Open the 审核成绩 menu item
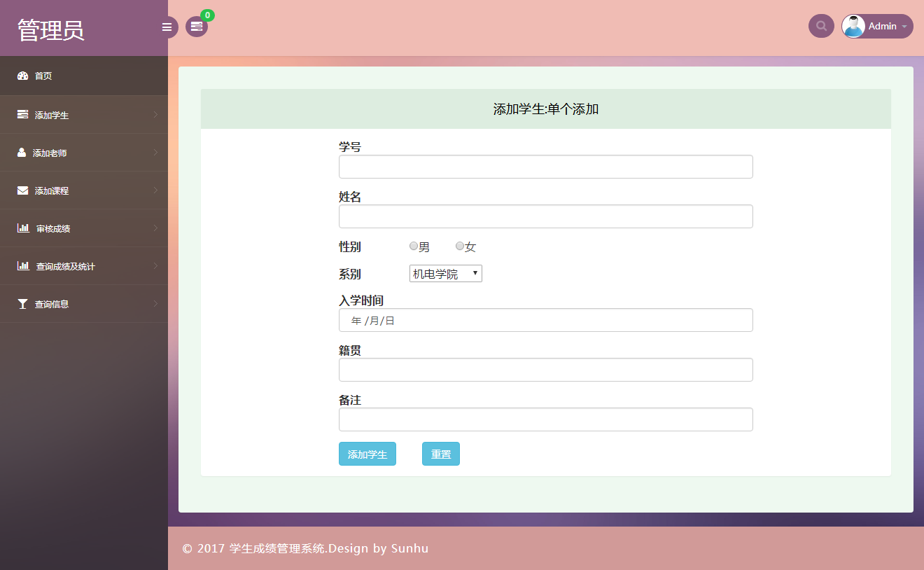Image resolution: width=924 pixels, height=570 pixels. click(x=84, y=228)
